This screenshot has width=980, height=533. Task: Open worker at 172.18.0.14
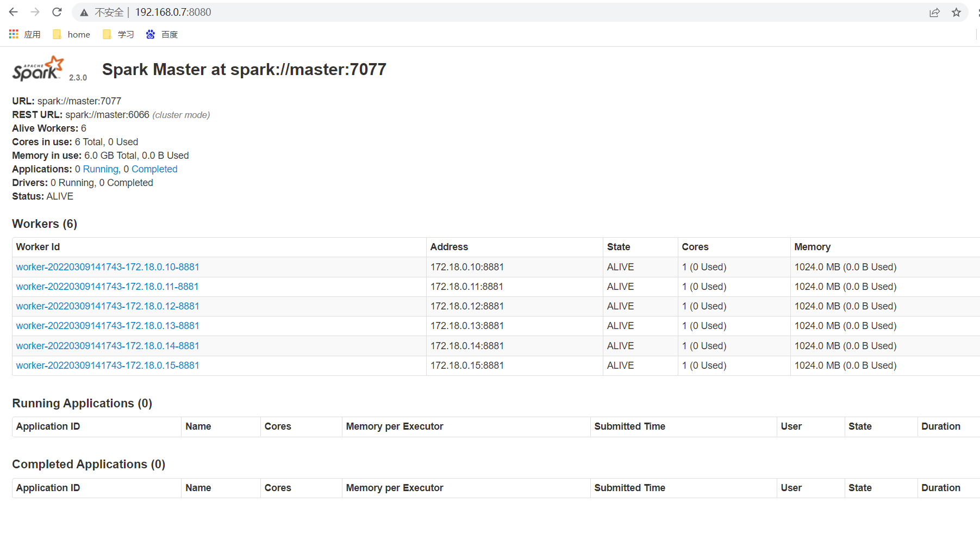click(107, 345)
